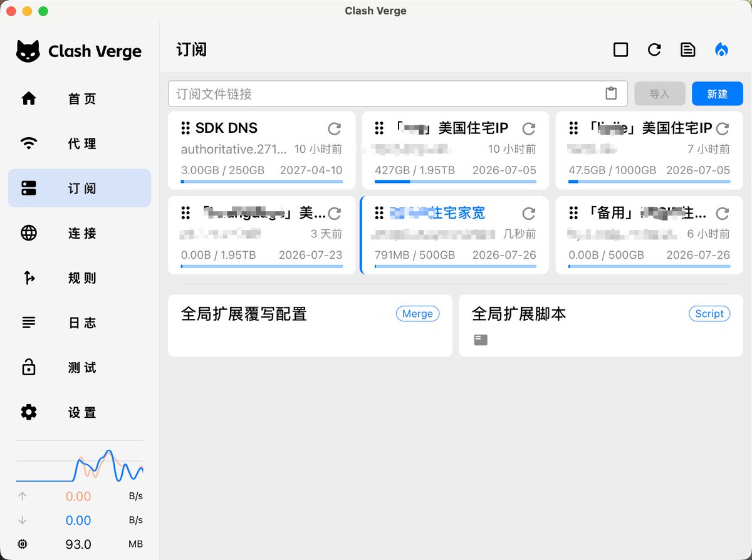752x560 pixels.
Task: Click the 导入 import button
Action: (x=660, y=94)
